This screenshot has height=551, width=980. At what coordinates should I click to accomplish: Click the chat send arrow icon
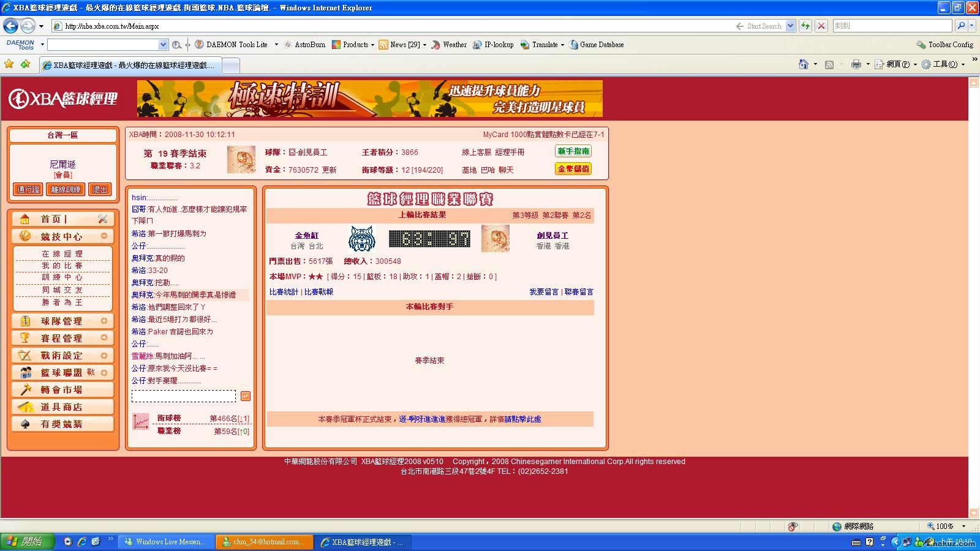245,396
